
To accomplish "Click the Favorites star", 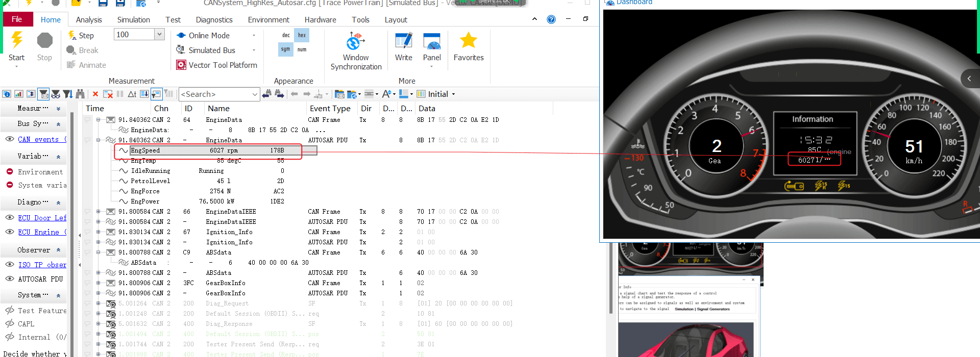I will 469,40.
